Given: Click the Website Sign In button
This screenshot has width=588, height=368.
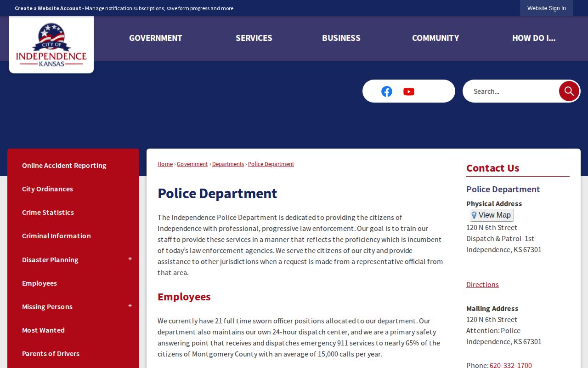Looking at the screenshot, I should click(547, 8).
